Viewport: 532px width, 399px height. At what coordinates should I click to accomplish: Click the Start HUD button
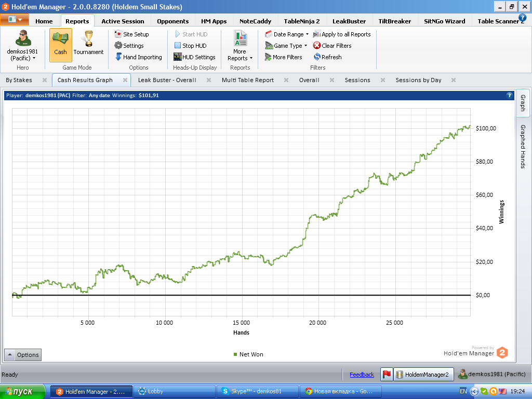[x=191, y=34]
